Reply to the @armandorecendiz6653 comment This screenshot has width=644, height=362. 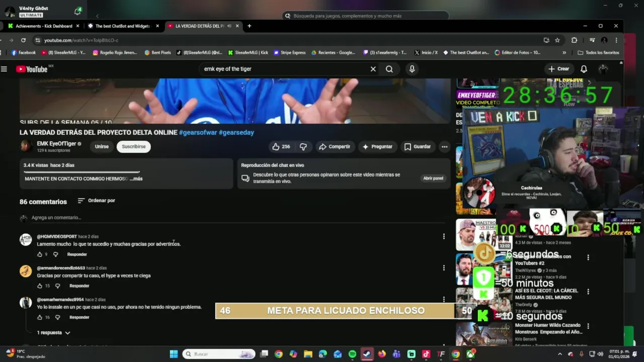pos(79,286)
